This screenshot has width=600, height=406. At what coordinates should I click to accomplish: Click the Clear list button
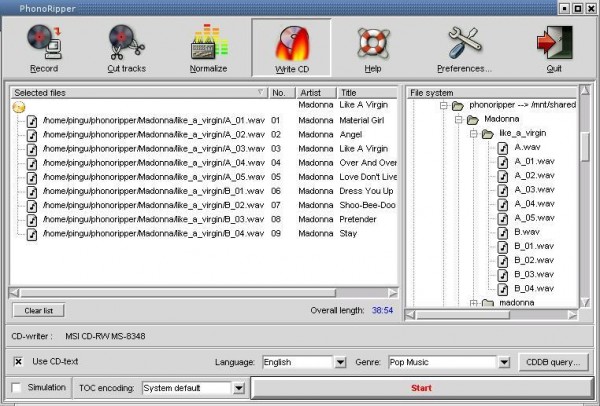38,311
